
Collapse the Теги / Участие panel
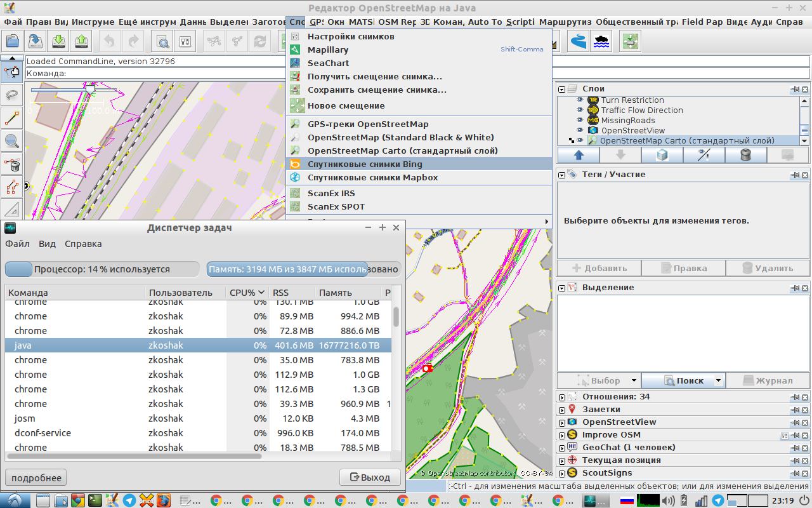(561, 174)
